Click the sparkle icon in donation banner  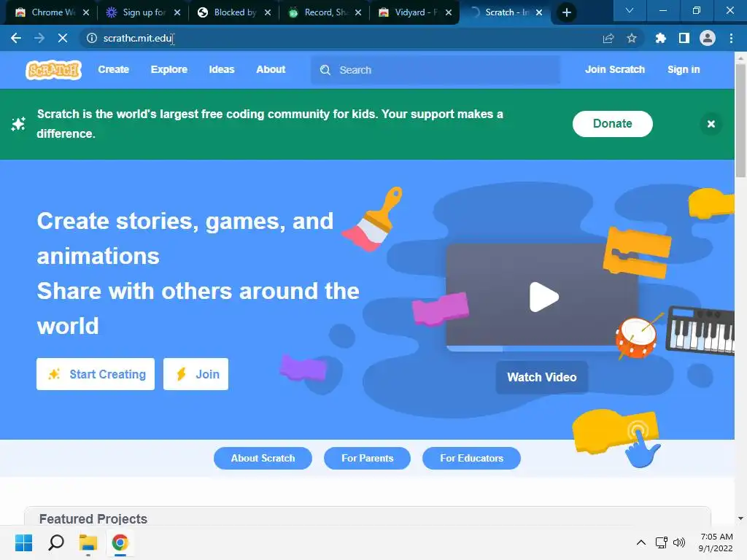tap(18, 124)
